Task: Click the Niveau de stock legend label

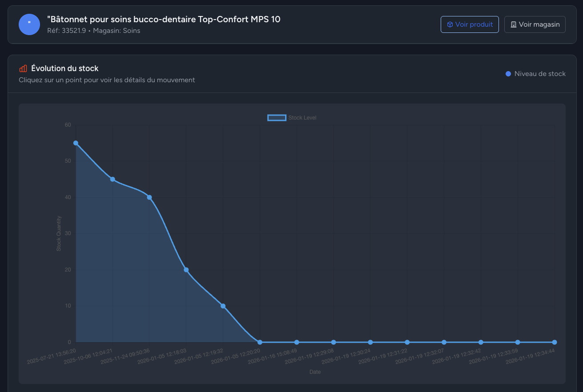Action: pyautogui.click(x=540, y=74)
